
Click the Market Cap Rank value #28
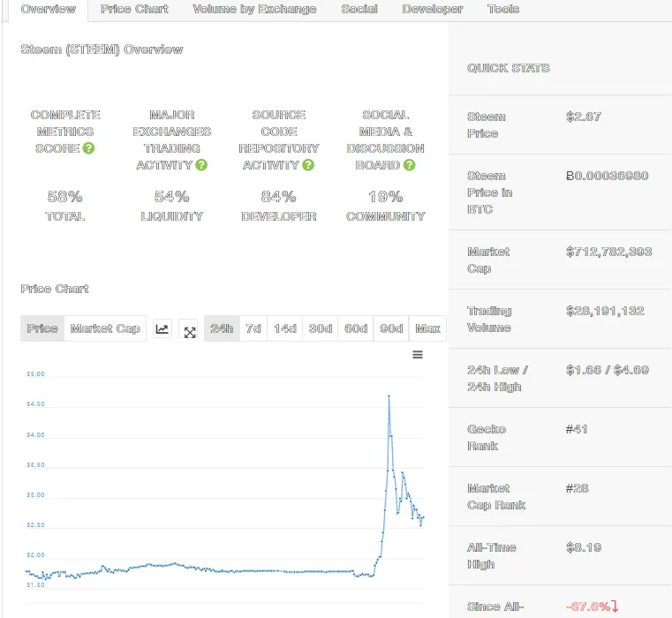click(577, 488)
